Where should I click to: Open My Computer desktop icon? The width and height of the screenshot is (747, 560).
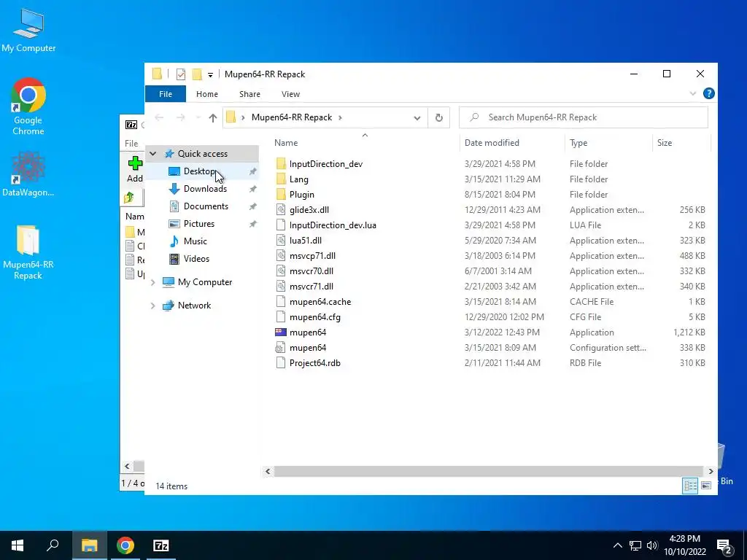click(28, 31)
